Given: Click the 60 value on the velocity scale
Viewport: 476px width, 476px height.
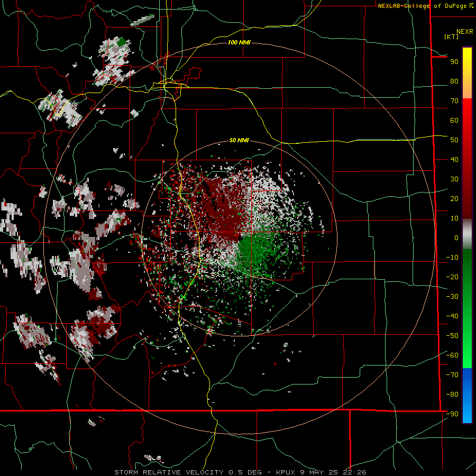Looking at the screenshot, I should 454,121.
